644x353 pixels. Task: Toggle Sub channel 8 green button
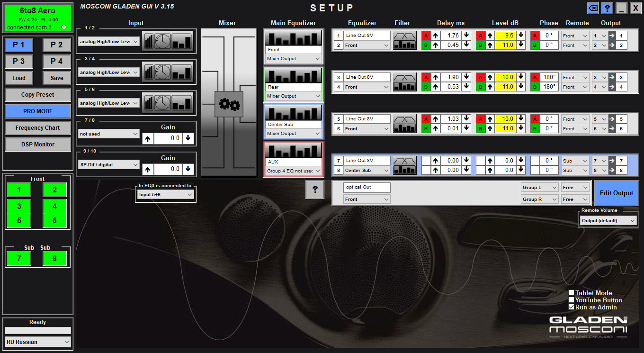coord(54,258)
